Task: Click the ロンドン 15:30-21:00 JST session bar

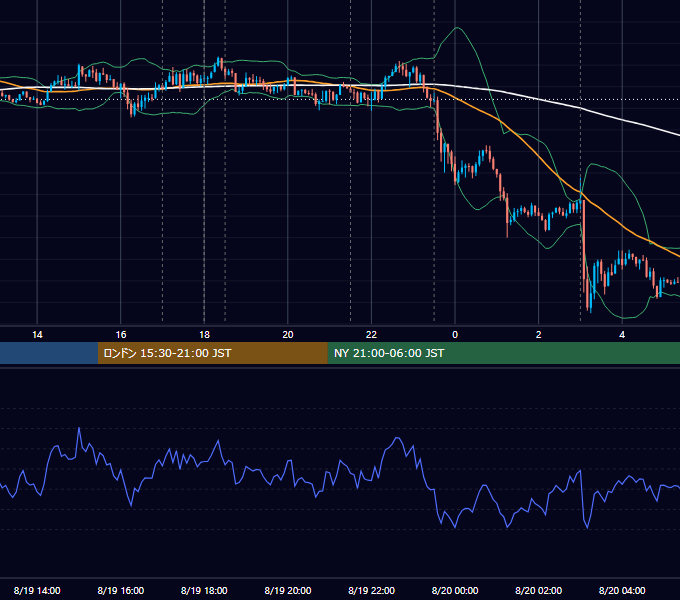Action: coord(212,353)
